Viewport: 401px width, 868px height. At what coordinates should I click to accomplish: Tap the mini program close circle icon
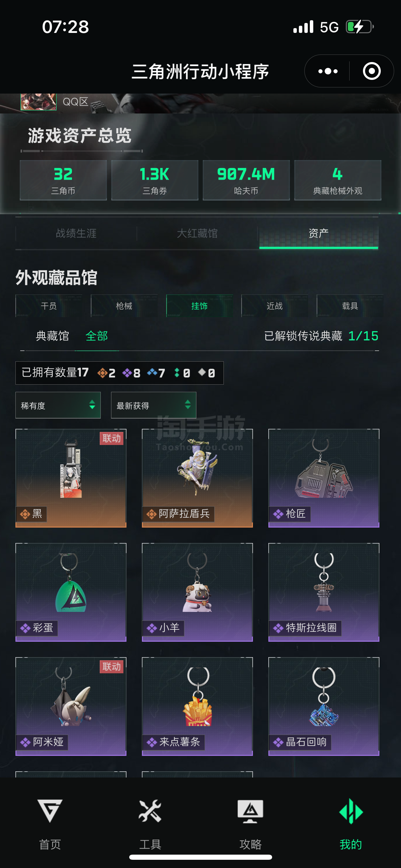tap(372, 71)
